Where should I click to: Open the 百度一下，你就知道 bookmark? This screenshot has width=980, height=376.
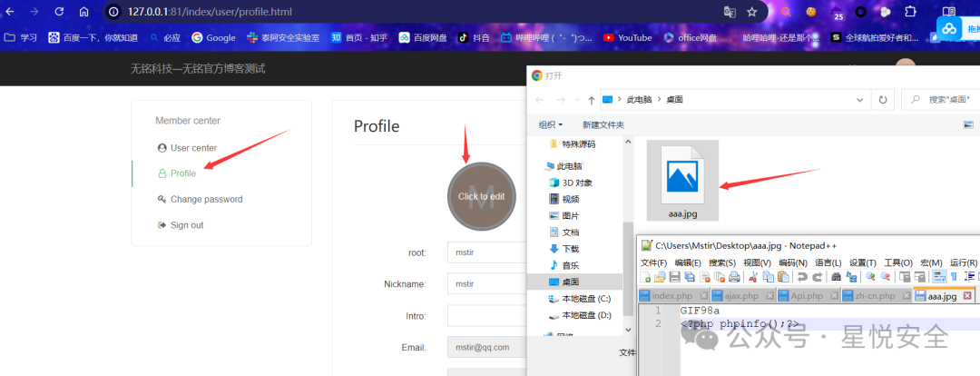pyautogui.click(x=93, y=37)
